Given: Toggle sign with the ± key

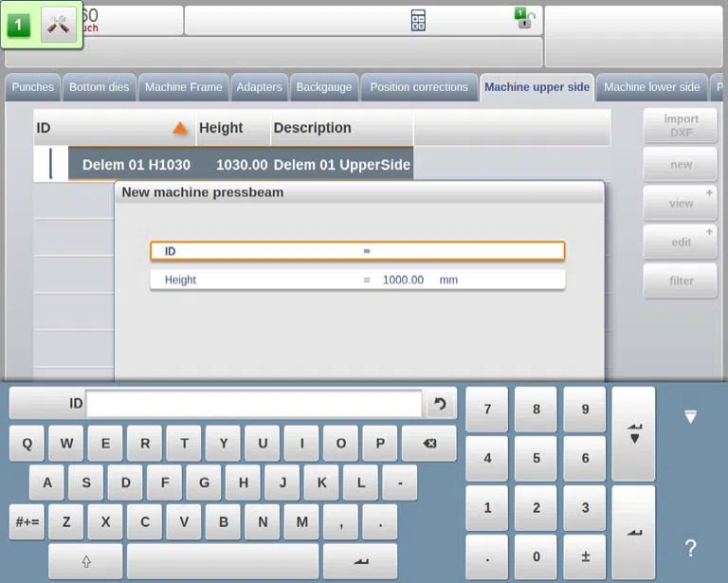Looking at the screenshot, I should (x=585, y=556).
